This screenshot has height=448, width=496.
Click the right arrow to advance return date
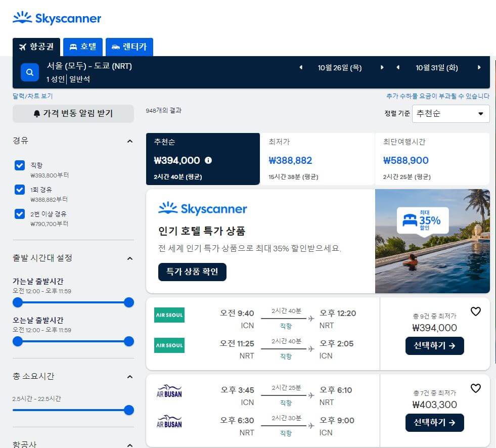pyautogui.click(x=479, y=67)
